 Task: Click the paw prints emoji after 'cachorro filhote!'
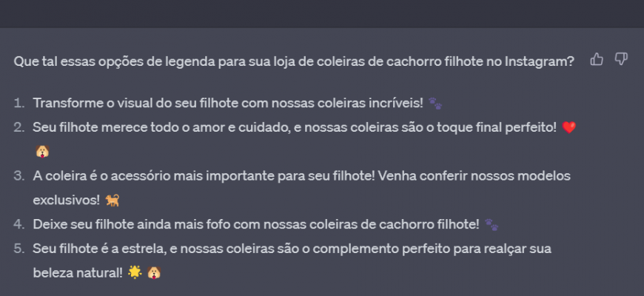[492, 224]
